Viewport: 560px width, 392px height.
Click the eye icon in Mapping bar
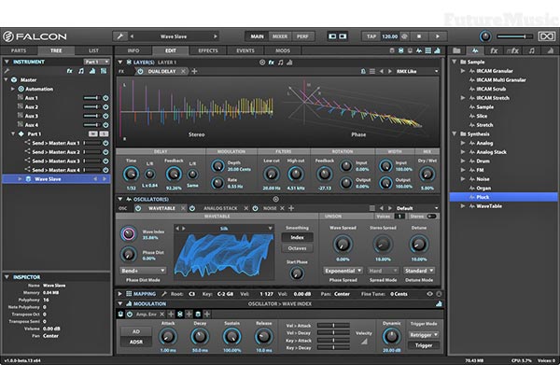pyautogui.click(x=429, y=294)
